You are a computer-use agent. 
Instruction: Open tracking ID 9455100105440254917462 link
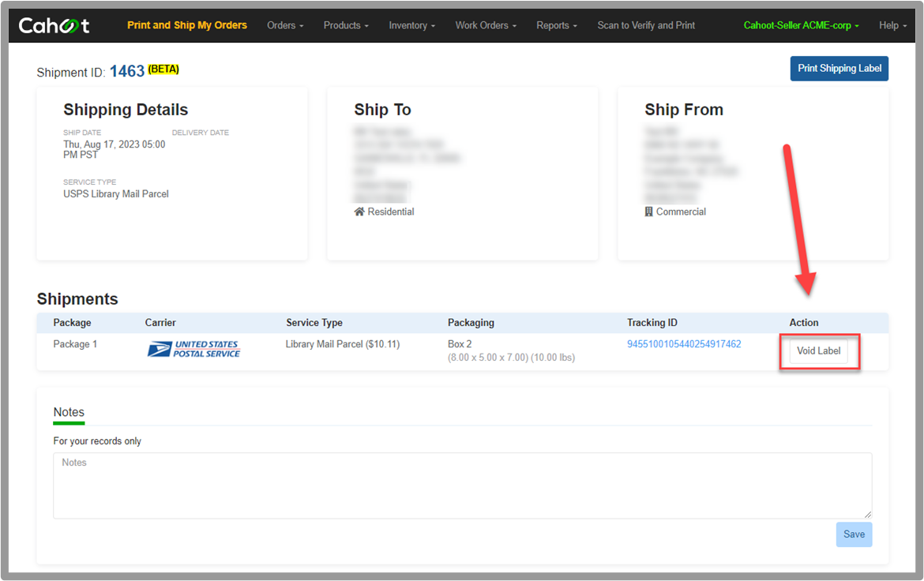tap(684, 344)
